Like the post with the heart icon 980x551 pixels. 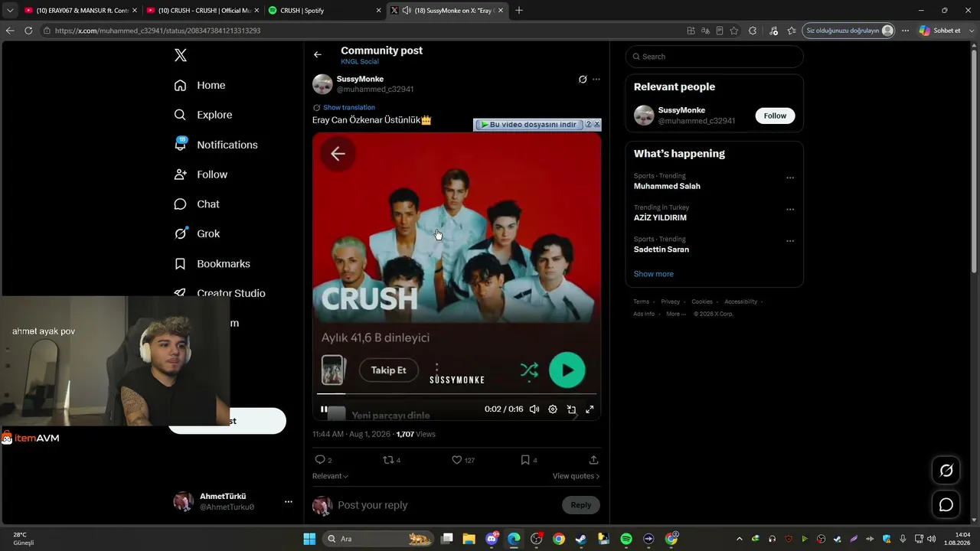[x=456, y=460]
